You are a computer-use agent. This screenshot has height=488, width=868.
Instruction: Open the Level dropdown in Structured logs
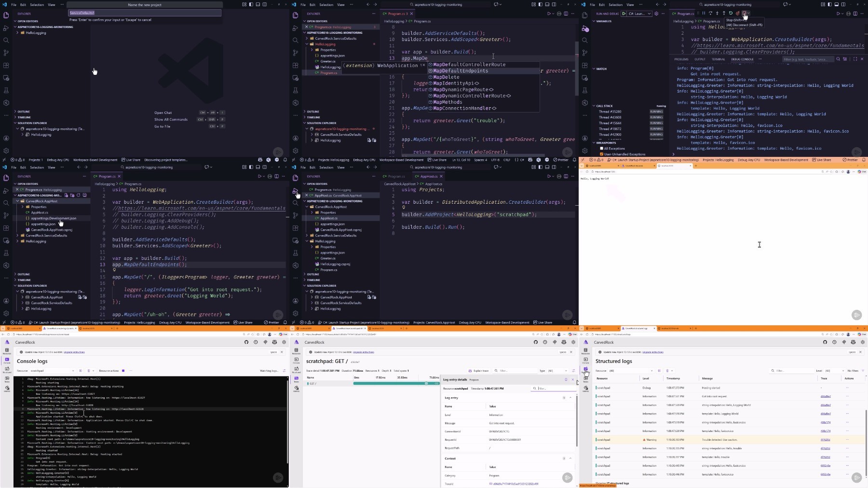[x=834, y=371]
